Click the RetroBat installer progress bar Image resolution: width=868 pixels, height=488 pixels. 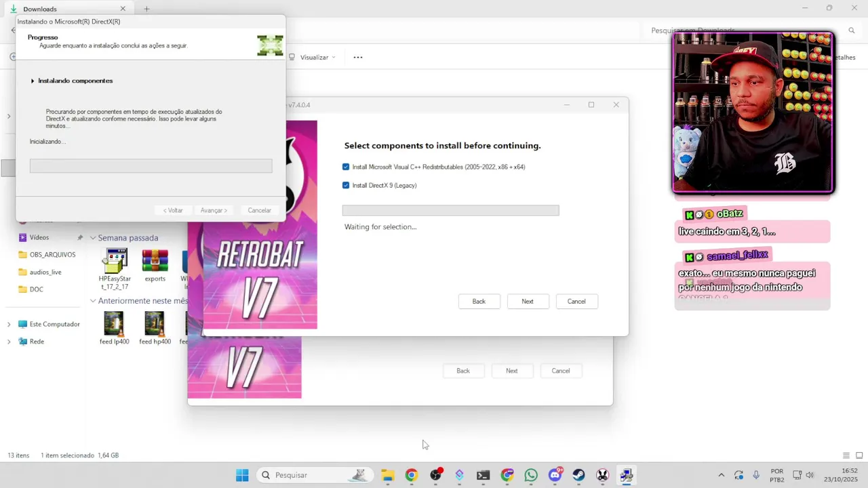pyautogui.click(x=451, y=211)
